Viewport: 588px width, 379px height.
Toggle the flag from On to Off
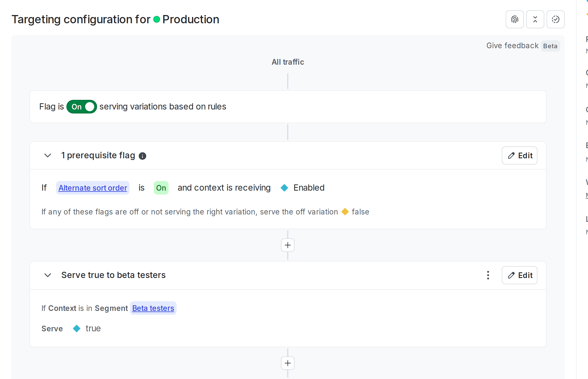81,107
